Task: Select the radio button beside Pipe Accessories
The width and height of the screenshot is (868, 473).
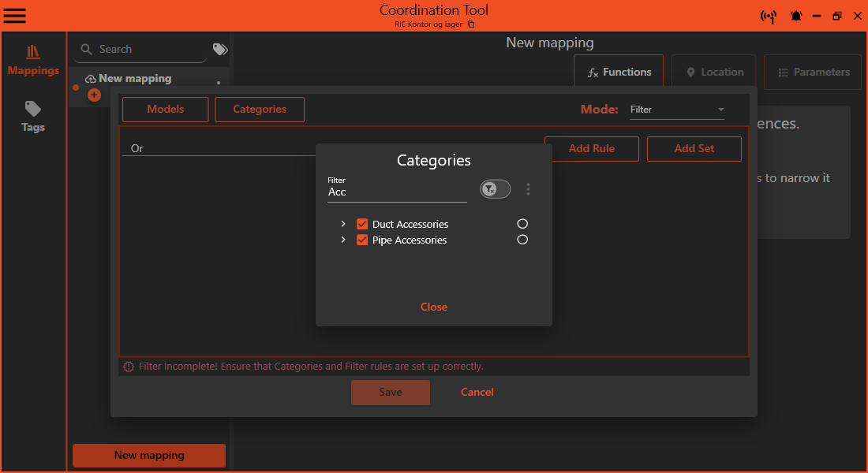Action: pyautogui.click(x=522, y=240)
